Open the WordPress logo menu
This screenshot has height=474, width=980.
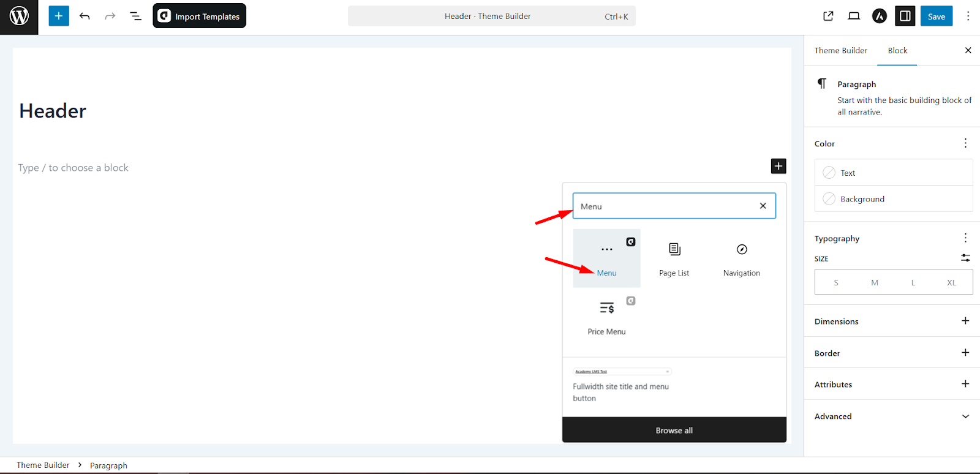pyautogui.click(x=19, y=17)
